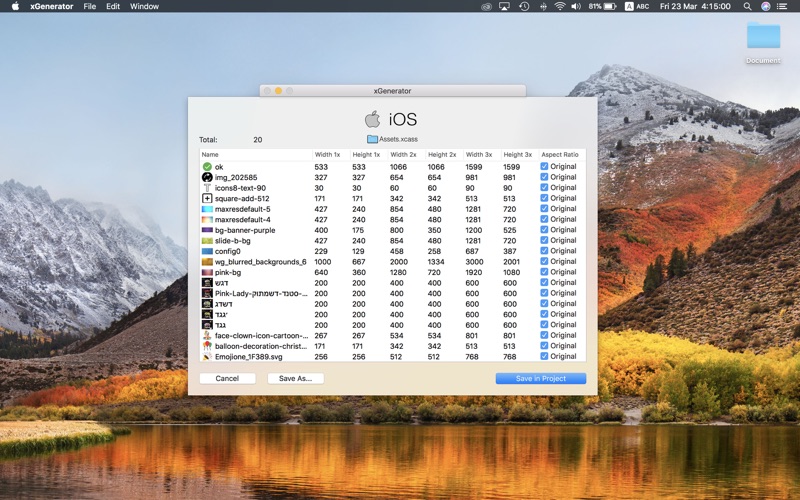Click wg_blurred_backgrounds_6 thumbnail icon
The height and width of the screenshot is (500, 800).
pos(207,262)
